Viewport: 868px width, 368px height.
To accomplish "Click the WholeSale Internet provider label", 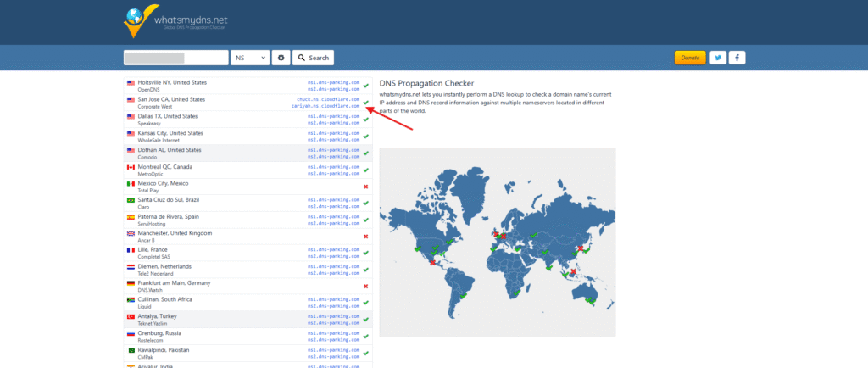I will pyautogui.click(x=159, y=140).
